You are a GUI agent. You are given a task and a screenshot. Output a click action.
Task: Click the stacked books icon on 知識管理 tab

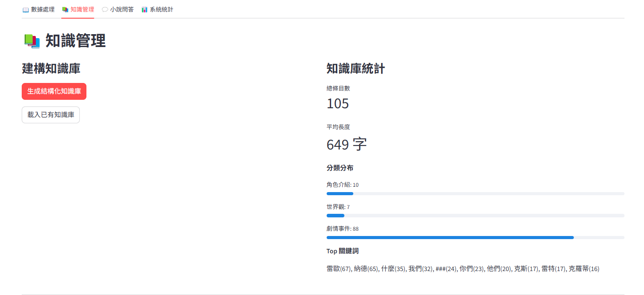tap(65, 9)
